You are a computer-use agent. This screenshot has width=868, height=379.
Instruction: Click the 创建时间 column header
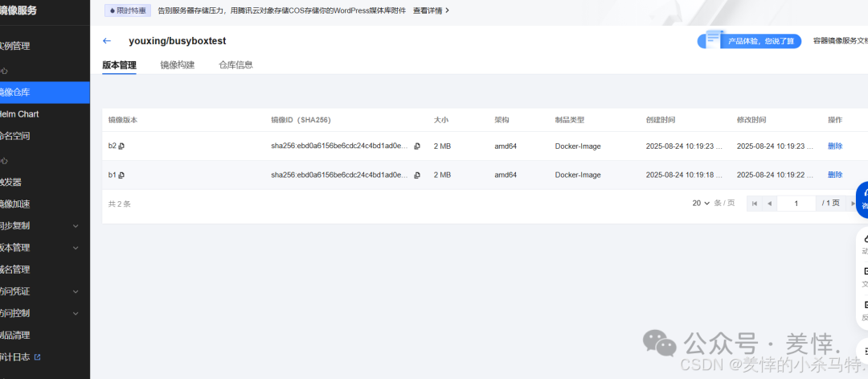tap(661, 120)
